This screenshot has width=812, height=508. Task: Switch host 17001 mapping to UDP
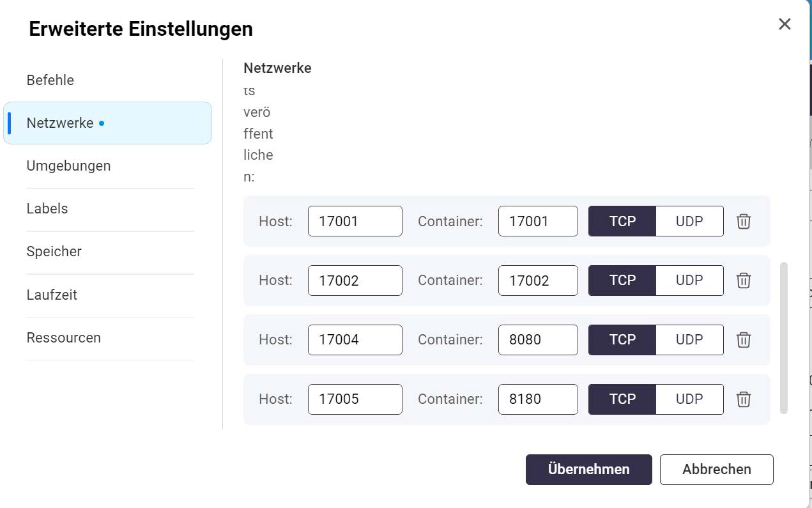[689, 222]
